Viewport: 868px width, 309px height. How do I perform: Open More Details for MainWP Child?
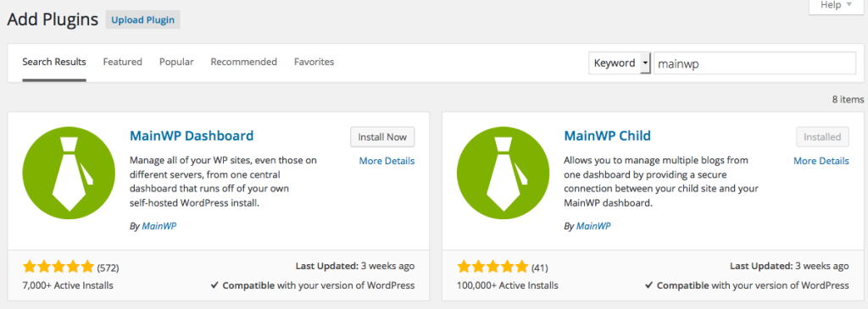pyautogui.click(x=821, y=161)
